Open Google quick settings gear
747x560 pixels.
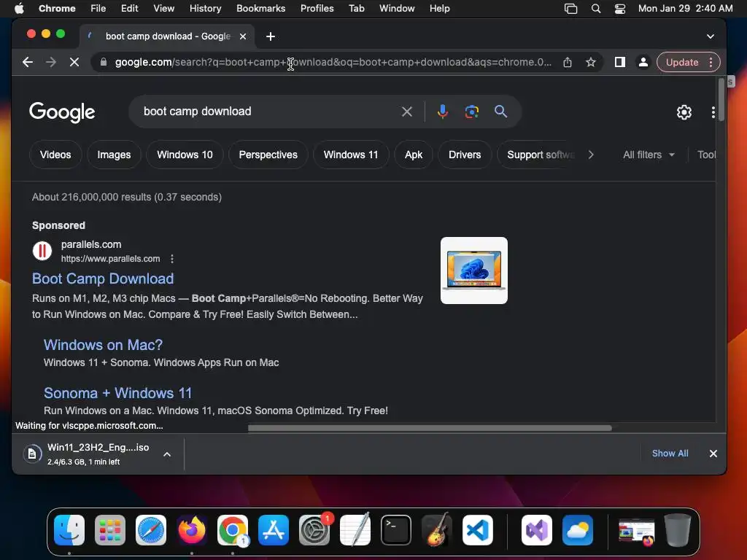coord(684,112)
